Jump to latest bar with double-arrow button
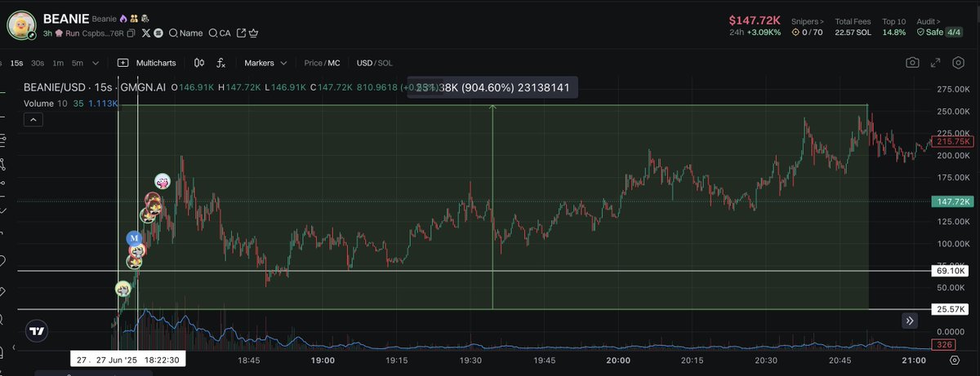The width and height of the screenshot is (980, 376). 911,321
